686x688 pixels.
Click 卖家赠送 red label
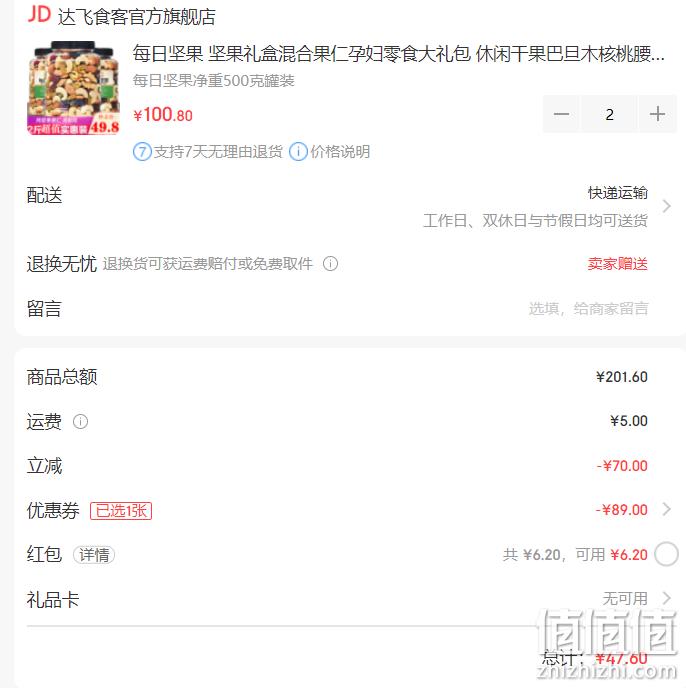[618, 264]
